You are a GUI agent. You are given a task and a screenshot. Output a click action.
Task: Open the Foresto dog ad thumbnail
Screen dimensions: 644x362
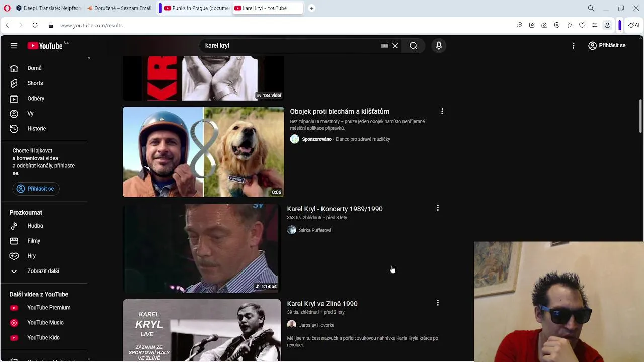(203, 152)
